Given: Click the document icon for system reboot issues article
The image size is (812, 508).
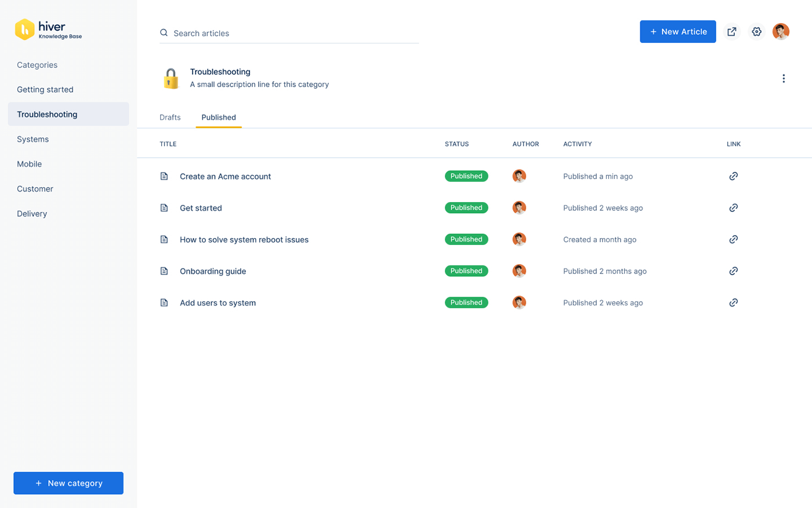Looking at the screenshot, I should (x=164, y=239).
